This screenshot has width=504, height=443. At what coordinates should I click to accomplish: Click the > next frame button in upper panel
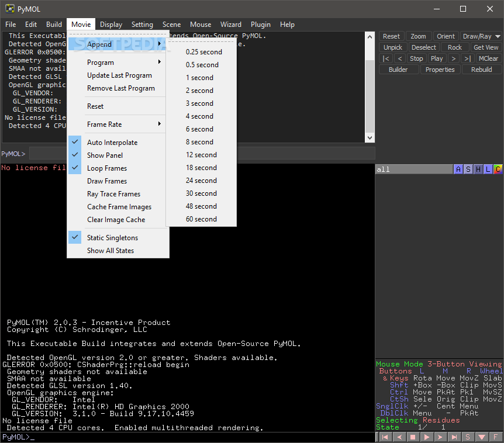(x=454, y=58)
